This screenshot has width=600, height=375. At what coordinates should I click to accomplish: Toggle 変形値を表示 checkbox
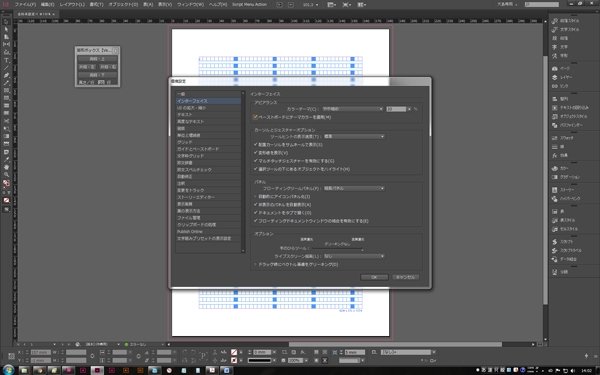click(x=256, y=153)
